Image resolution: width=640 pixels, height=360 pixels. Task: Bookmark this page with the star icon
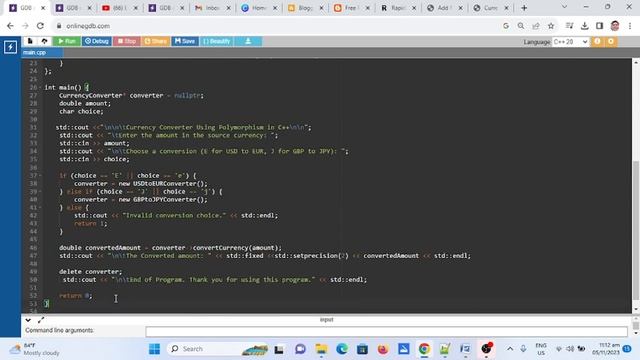point(551,26)
